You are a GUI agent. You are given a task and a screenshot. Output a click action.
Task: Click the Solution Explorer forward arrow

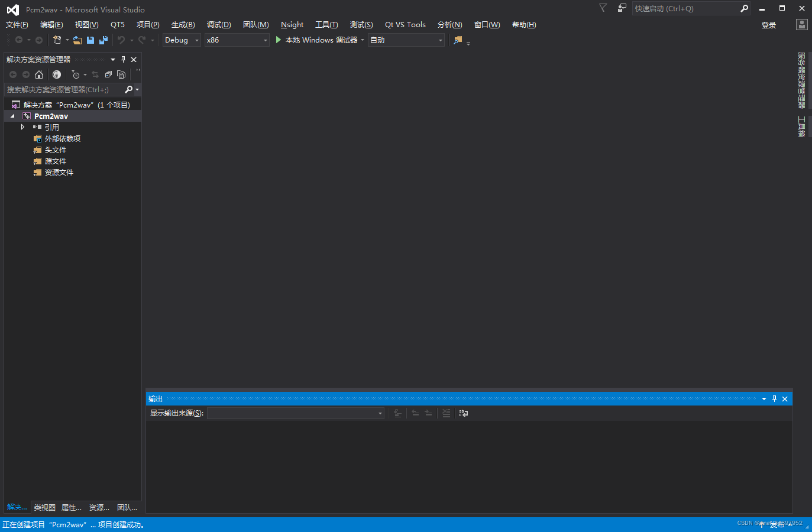[26, 74]
